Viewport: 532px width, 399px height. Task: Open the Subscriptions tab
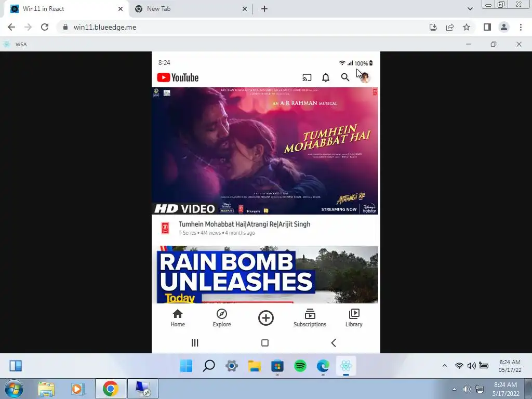pyautogui.click(x=310, y=318)
